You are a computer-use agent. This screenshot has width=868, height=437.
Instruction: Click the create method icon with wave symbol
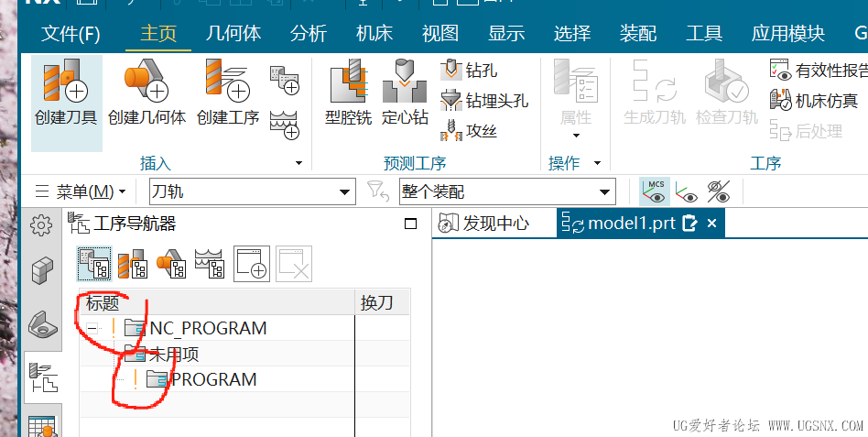pos(285,125)
